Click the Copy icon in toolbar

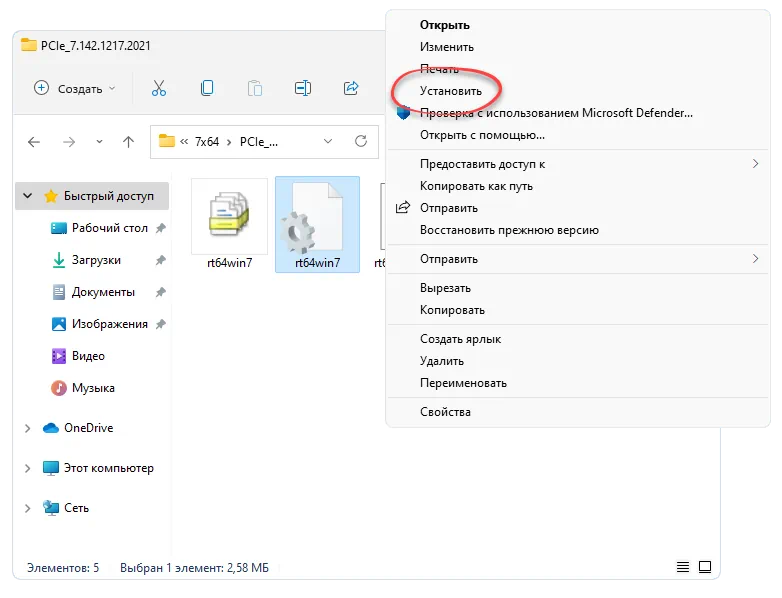[207, 88]
